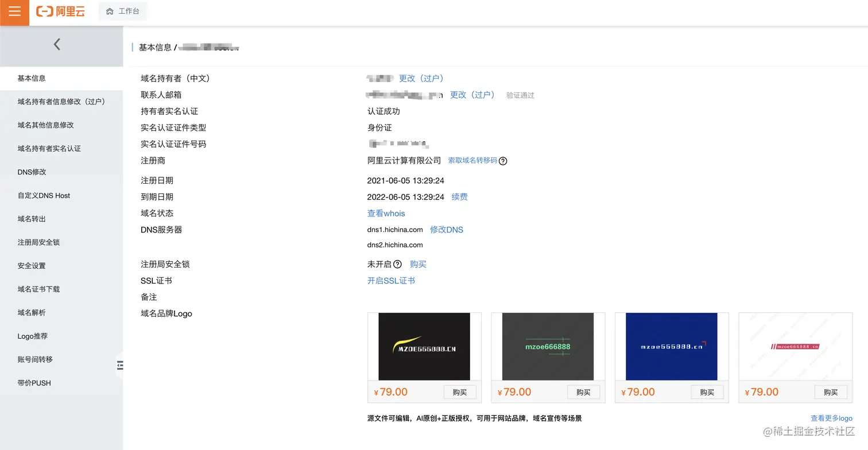Click the help icon beside 索取域名转移码
This screenshot has height=450, width=868.
[x=503, y=161]
